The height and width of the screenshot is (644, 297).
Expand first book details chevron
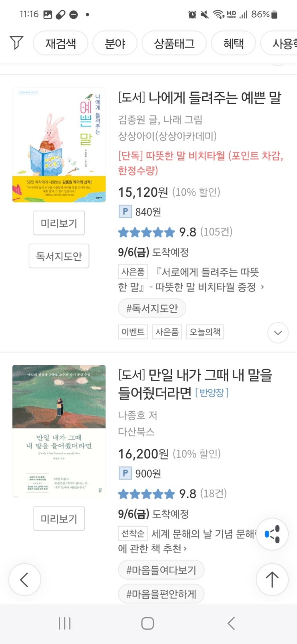(x=278, y=332)
